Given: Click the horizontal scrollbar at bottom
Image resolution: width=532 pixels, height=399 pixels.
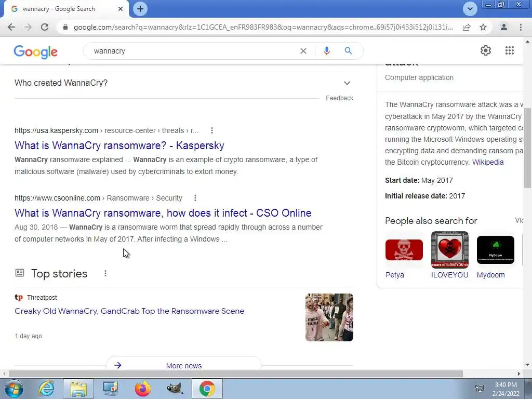Looking at the screenshot, I should coord(236,374).
